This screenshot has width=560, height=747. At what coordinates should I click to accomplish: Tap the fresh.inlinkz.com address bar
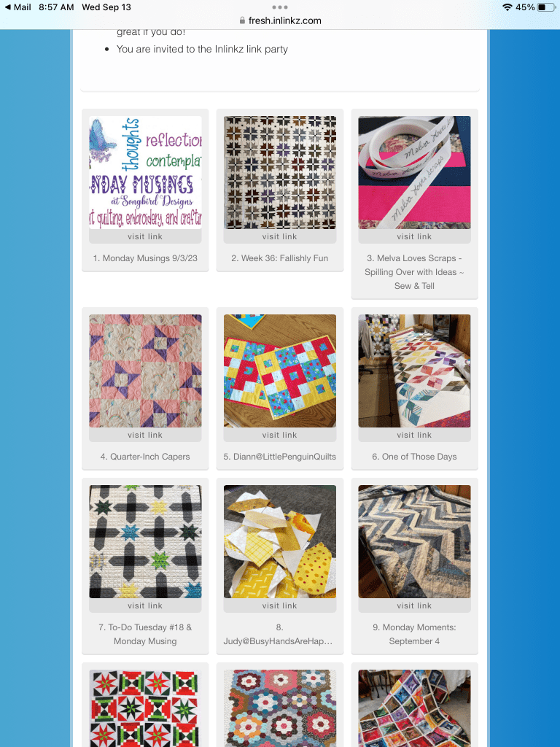coord(280,20)
